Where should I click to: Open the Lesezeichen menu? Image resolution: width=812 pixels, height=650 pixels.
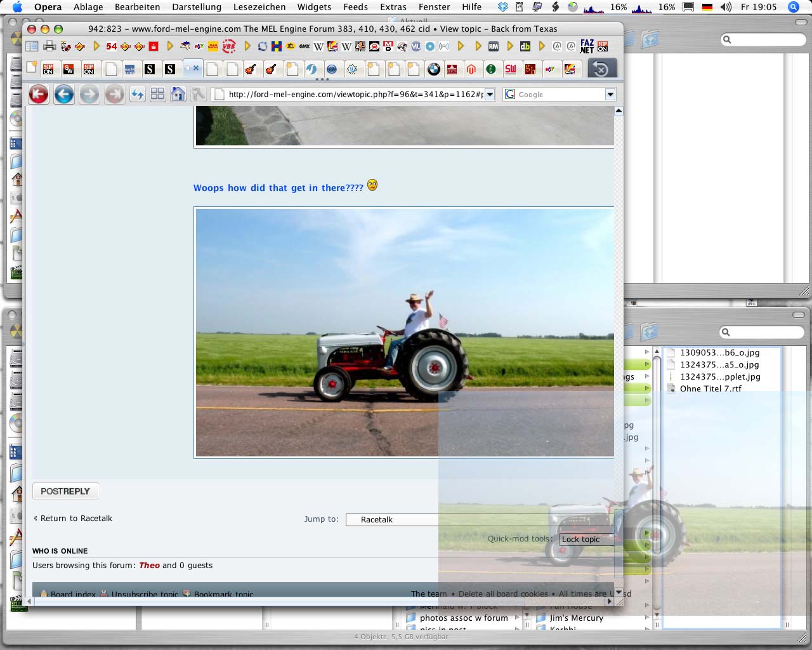pyautogui.click(x=259, y=7)
